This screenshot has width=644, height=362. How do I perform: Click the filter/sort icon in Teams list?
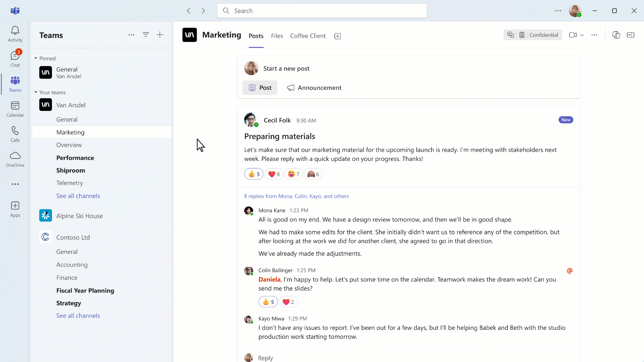[x=146, y=35]
